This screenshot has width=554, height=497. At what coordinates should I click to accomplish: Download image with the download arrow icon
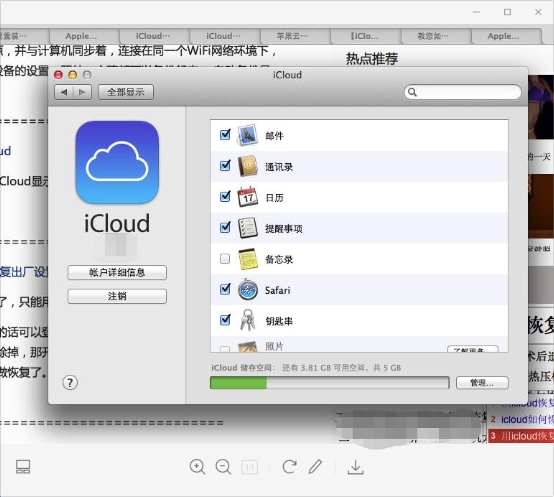[355, 467]
